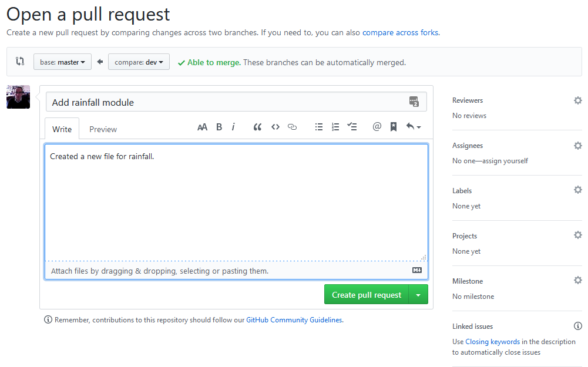588x367 pixels.
Task: Open the compare: dev branch dropdown
Action: click(x=139, y=60)
